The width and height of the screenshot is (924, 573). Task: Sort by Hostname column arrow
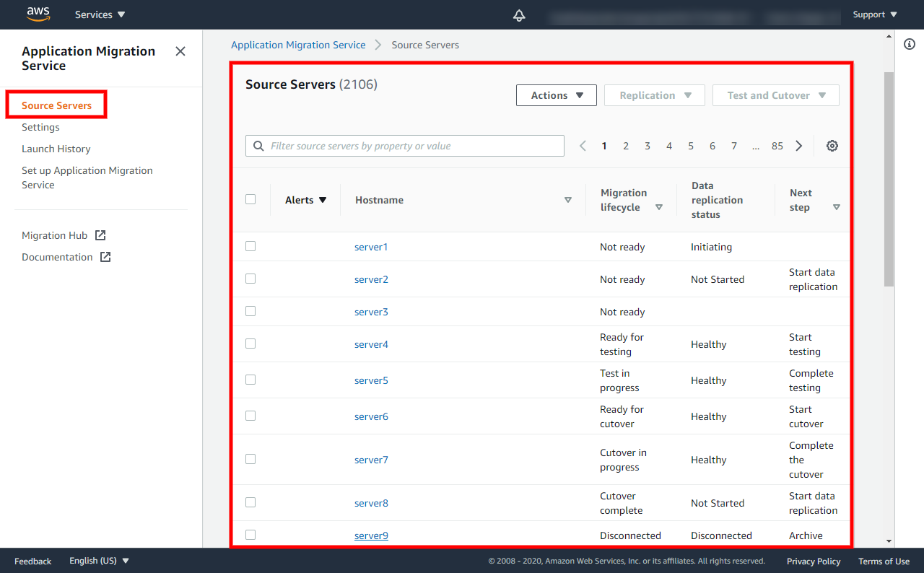(x=568, y=200)
